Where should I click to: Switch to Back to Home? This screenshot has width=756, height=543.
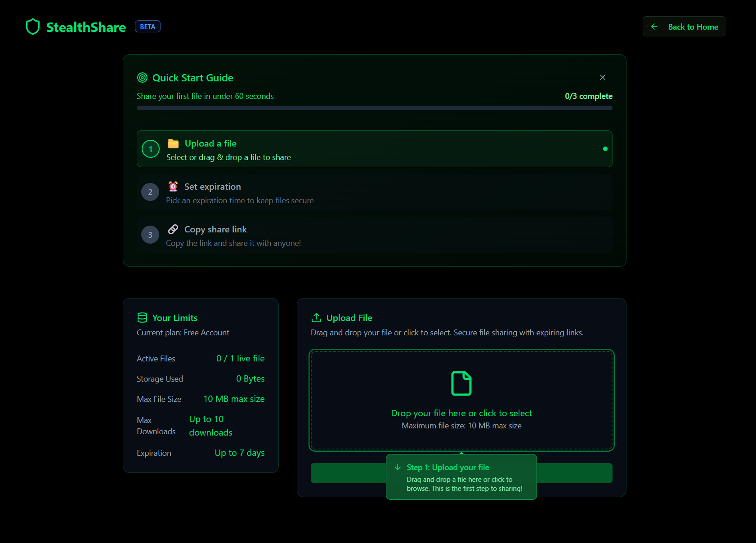[x=684, y=27]
